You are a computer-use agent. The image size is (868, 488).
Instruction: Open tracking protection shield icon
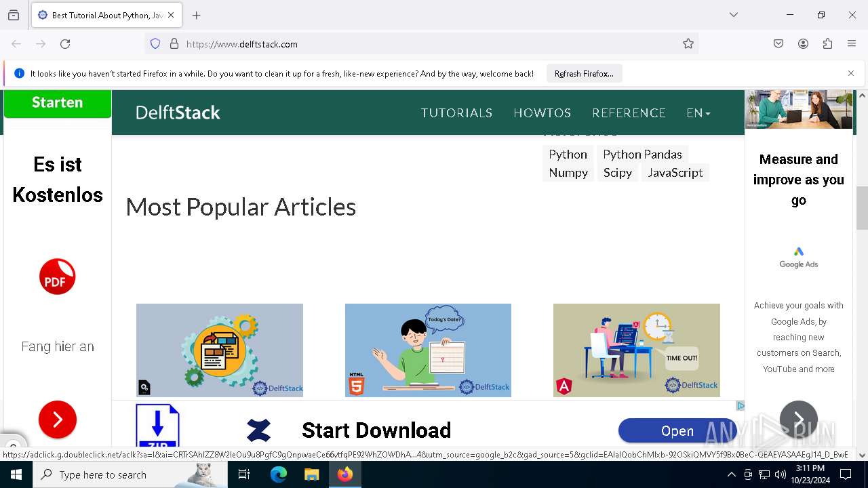click(x=155, y=44)
